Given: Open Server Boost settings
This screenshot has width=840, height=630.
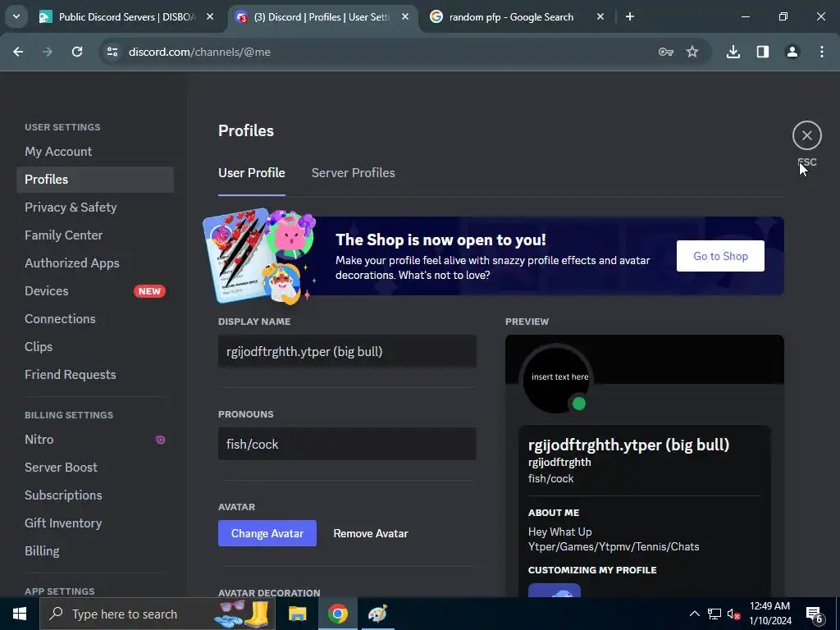Looking at the screenshot, I should coord(95,467).
